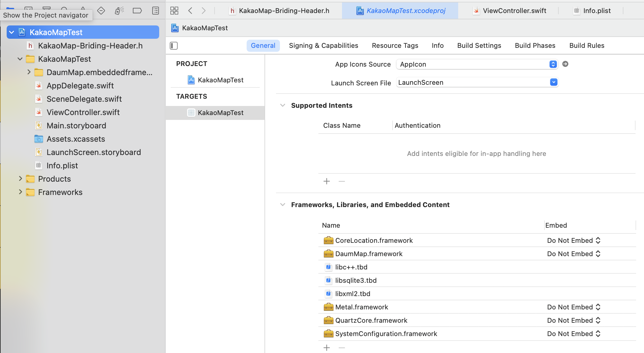Image resolution: width=644 pixels, height=353 pixels.
Task: Switch to KakaoMap-Briding-Header.h editor tab
Action: coord(279,11)
